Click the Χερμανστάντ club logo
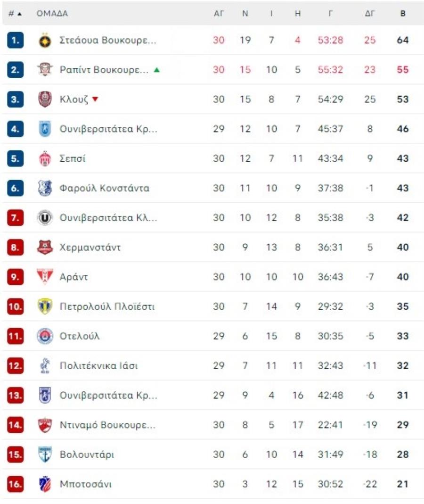This screenshot has width=424, height=504. point(45,247)
